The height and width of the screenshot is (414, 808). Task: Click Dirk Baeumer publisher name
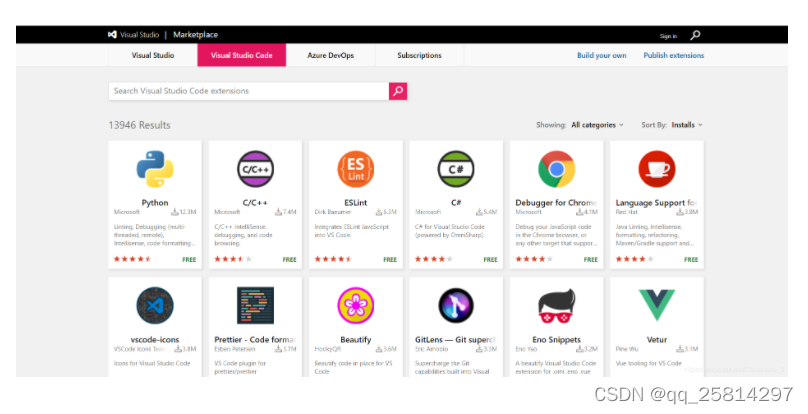333,212
